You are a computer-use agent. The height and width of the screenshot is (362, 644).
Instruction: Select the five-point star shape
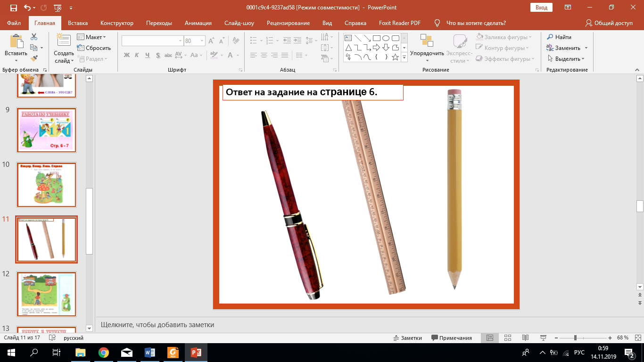395,57
